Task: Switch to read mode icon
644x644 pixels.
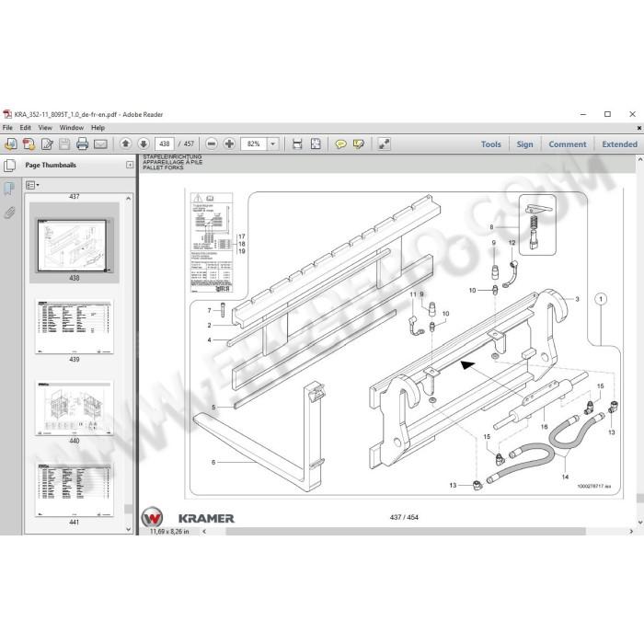Action: (x=384, y=144)
